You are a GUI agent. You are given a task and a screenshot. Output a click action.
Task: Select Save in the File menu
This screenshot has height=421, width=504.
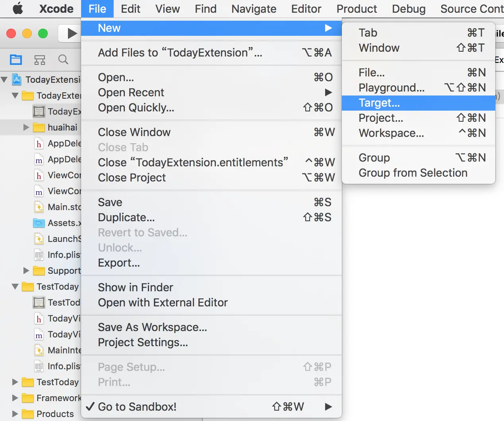click(x=211, y=202)
